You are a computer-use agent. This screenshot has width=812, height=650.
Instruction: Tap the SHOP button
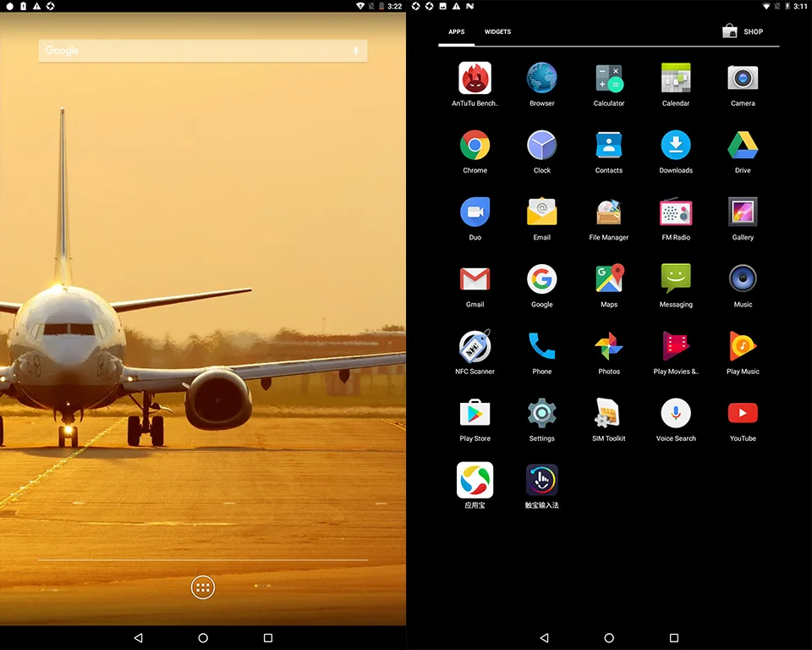(x=743, y=31)
